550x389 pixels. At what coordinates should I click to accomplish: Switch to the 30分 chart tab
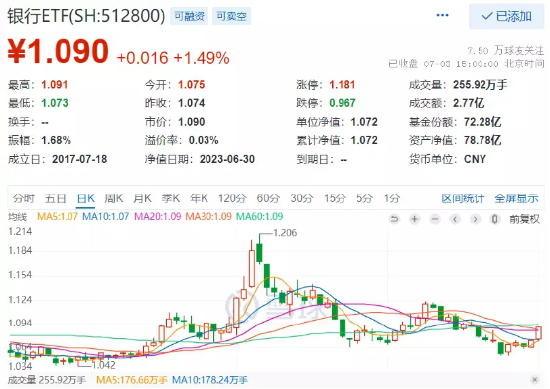pyautogui.click(x=302, y=199)
